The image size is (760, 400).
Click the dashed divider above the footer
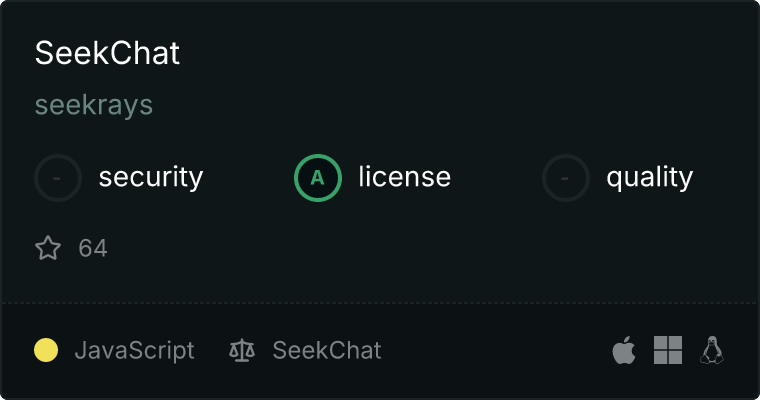pyautogui.click(x=380, y=302)
